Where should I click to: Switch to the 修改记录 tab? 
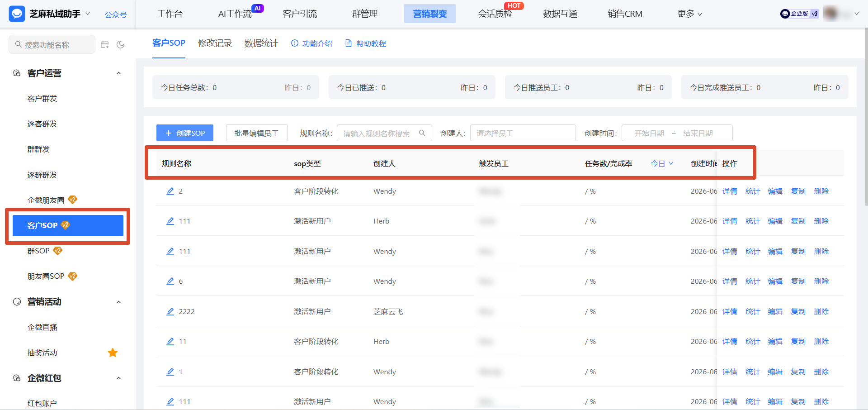tap(215, 43)
